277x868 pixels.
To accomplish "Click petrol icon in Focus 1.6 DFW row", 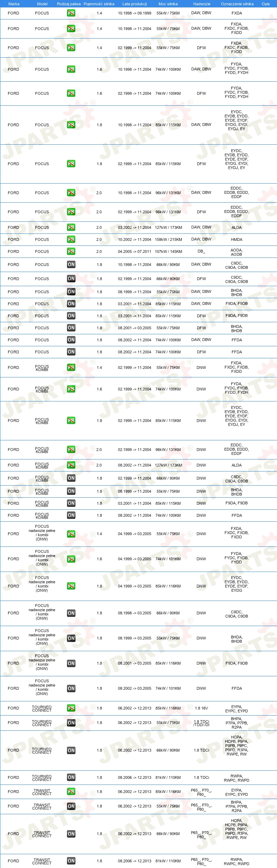I will pos(71,93).
